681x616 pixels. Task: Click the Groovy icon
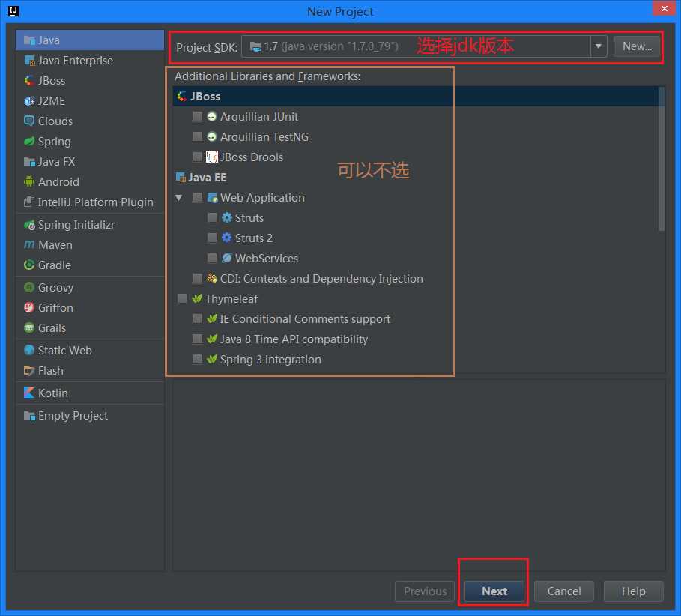(x=29, y=287)
